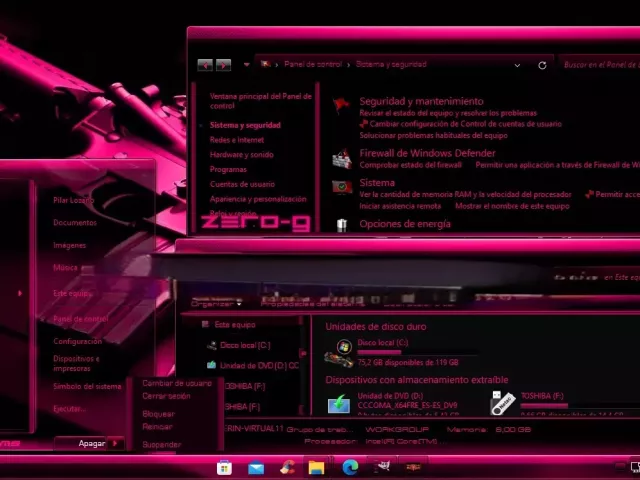Click 'Iniciar asistencia remota' link

click(400, 206)
